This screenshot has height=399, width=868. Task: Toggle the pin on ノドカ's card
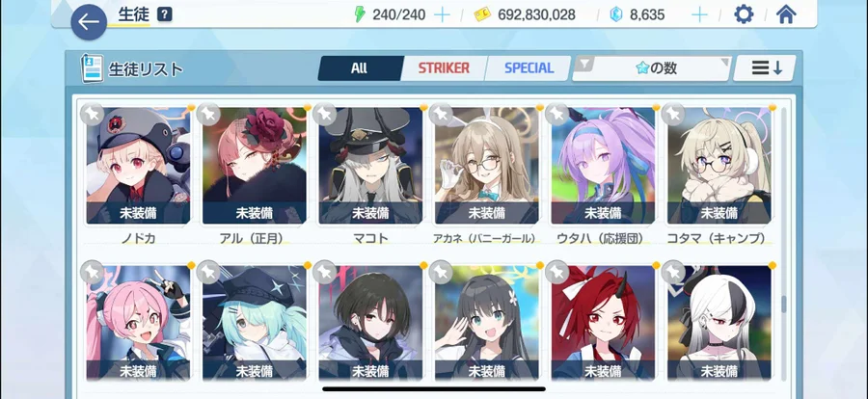tap(92, 114)
